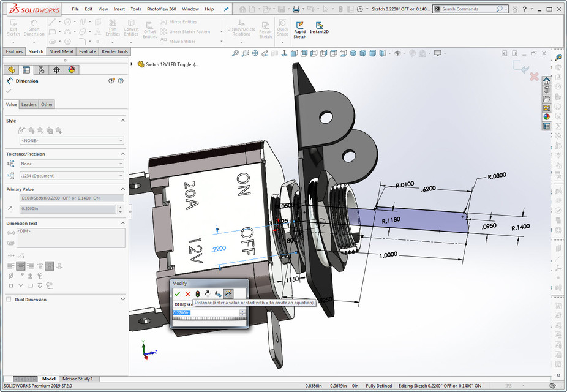The width and height of the screenshot is (567, 392).
Task: Confirm the Modify dialog with green checkmark
Action: tap(177, 294)
